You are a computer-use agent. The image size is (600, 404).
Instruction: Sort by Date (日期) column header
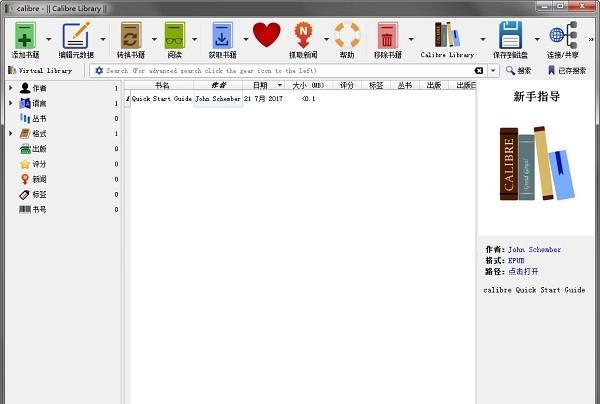pos(263,85)
